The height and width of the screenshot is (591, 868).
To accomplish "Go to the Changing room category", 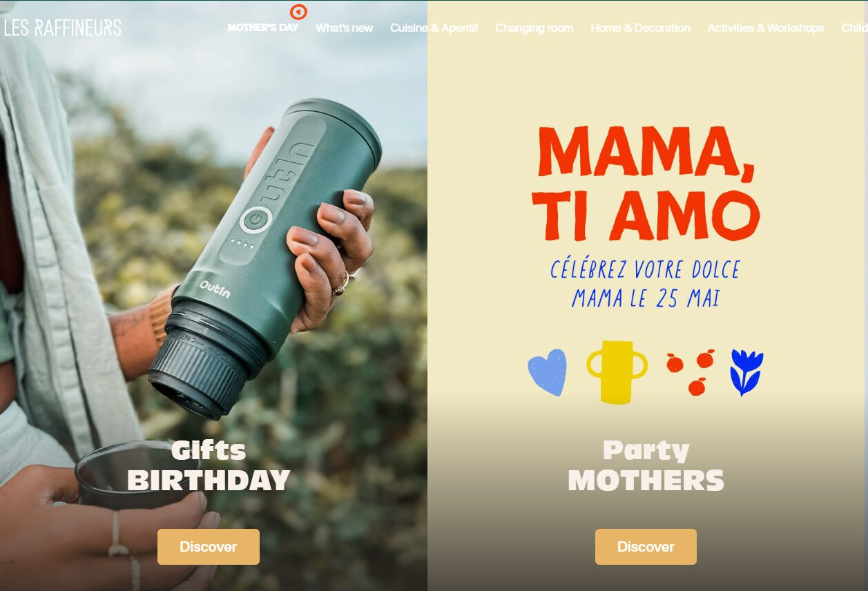I will coord(534,28).
